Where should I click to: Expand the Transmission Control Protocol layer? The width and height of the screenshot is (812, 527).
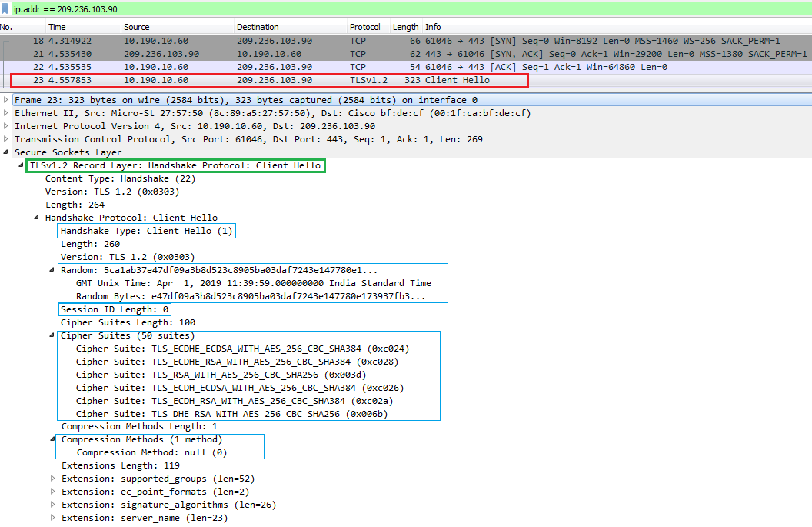coord(6,138)
